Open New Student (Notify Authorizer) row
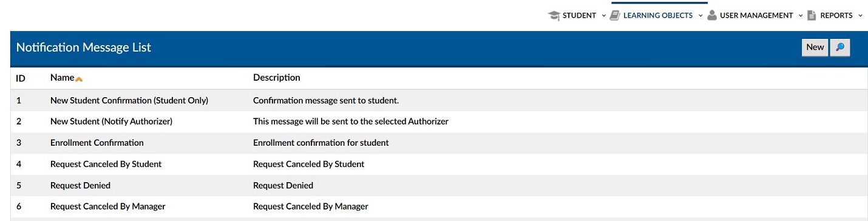The width and height of the screenshot is (868, 221). tap(439, 121)
